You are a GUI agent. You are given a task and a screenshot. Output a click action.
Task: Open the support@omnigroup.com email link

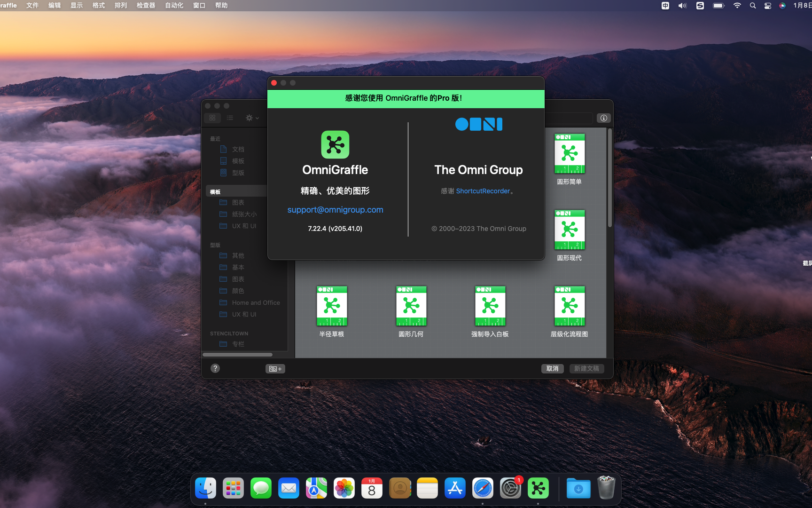(335, 210)
